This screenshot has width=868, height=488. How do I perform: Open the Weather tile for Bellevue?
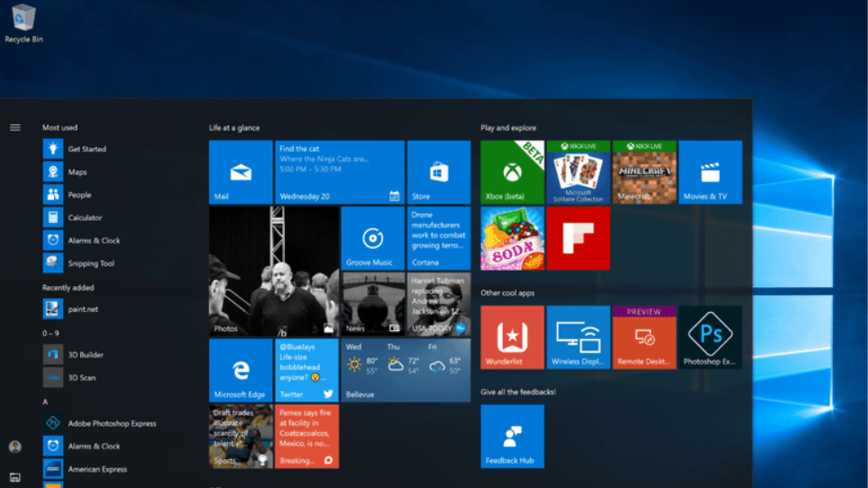(x=406, y=370)
